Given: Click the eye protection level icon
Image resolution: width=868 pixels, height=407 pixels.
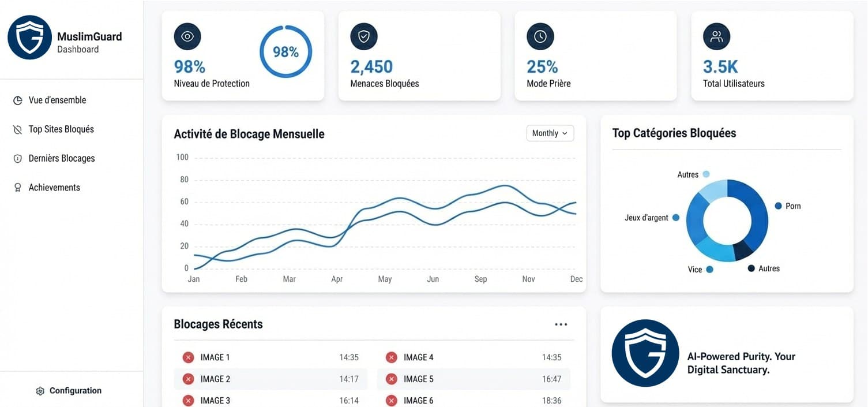Looking at the screenshot, I should (x=187, y=36).
